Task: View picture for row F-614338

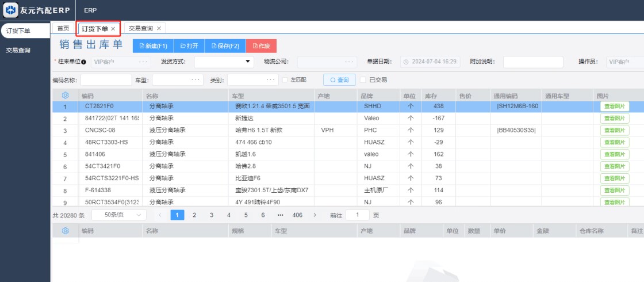Action: (615, 190)
